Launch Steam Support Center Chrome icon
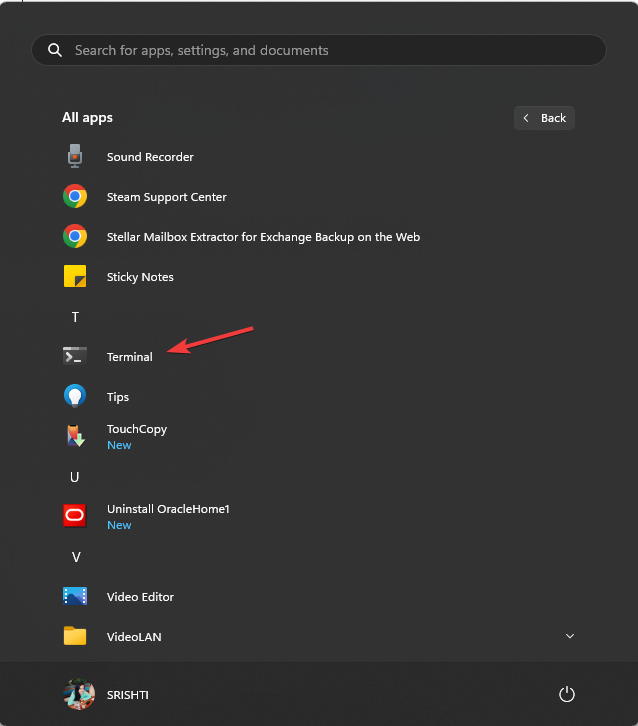 (75, 196)
